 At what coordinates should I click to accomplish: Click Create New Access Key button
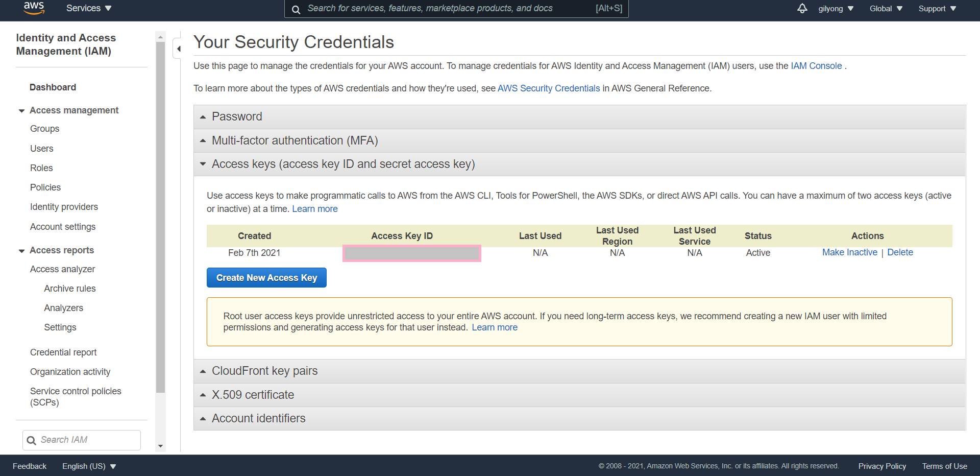(266, 278)
